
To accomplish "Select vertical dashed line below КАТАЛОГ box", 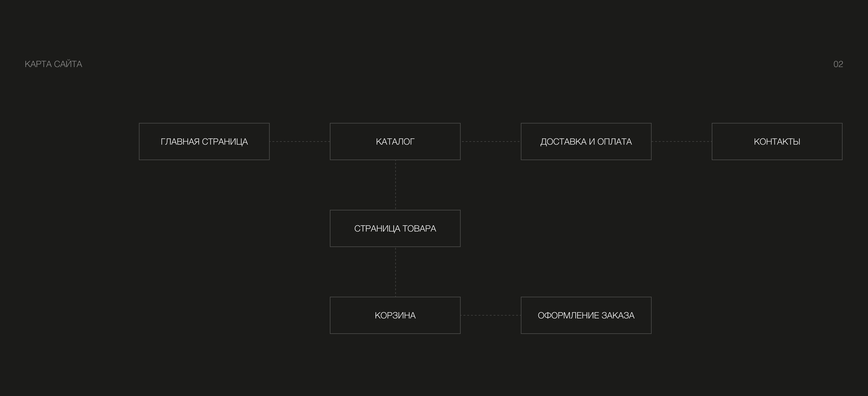I will (395, 185).
